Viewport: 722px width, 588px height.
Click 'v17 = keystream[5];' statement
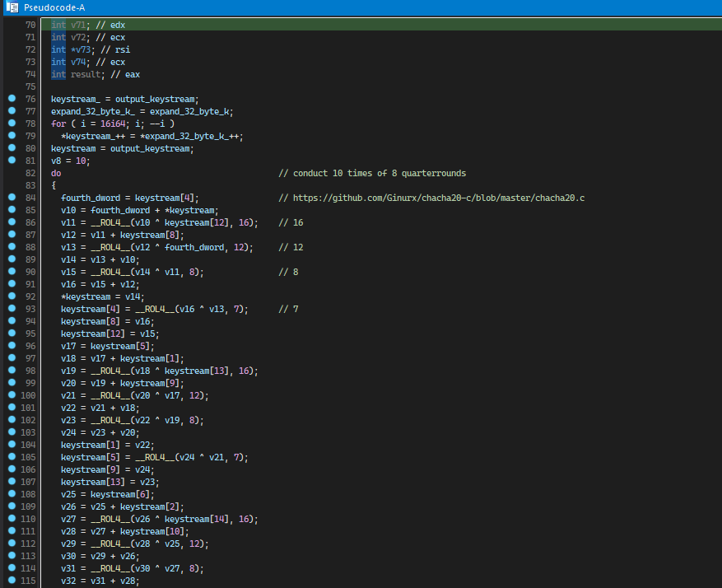point(107,346)
